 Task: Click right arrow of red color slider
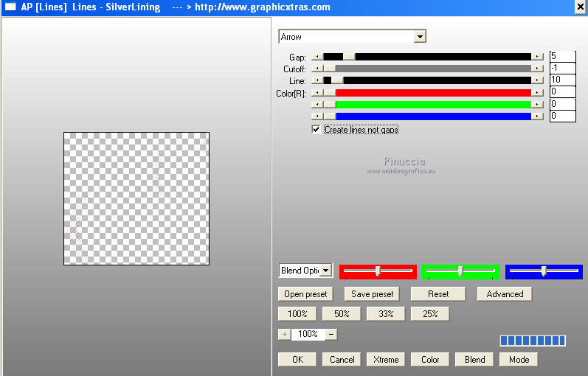pyautogui.click(x=537, y=93)
